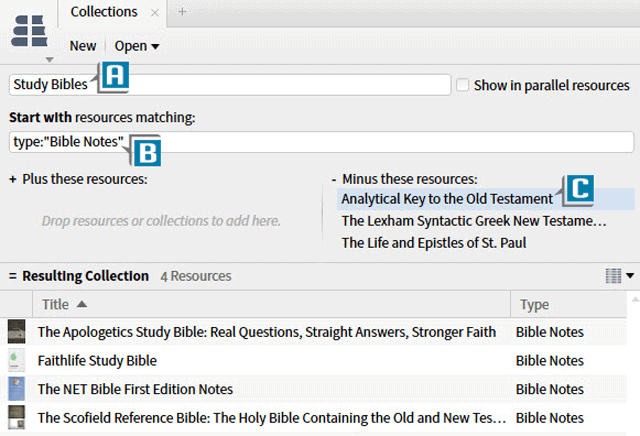Add a new tab with plus icon
Viewport: 640px width, 436px height.
pyautogui.click(x=181, y=12)
